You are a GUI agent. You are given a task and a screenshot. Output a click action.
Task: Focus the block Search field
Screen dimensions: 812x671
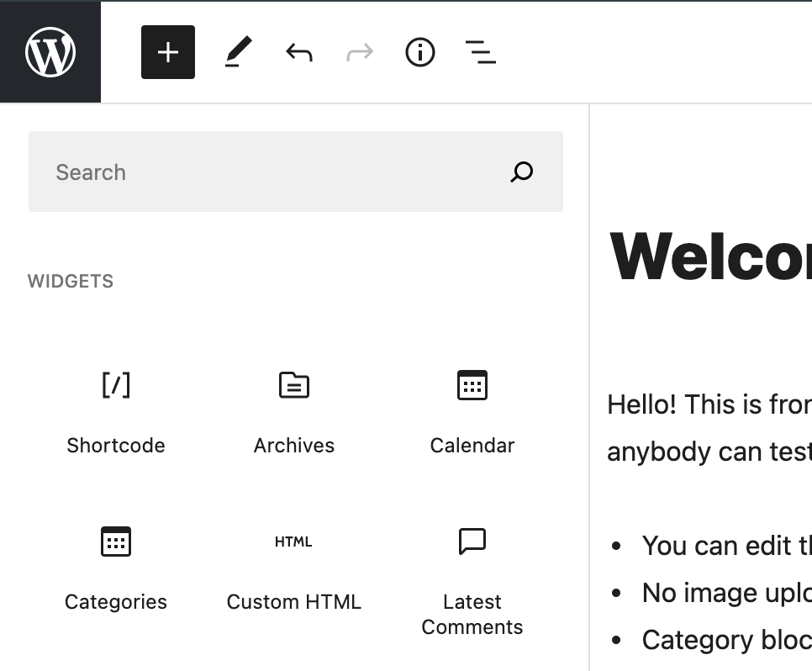[296, 172]
